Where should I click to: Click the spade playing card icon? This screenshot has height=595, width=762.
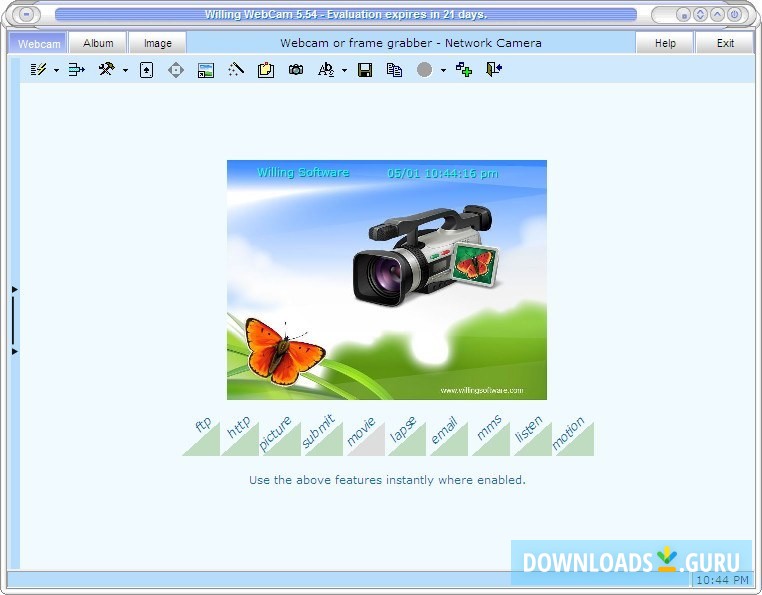click(146, 70)
